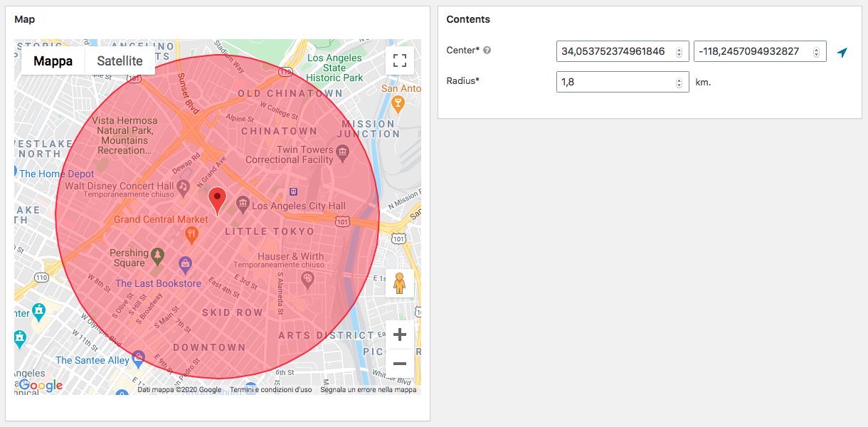Select the Street View pegman icon

pyautogui.click(x=400, y=283)
